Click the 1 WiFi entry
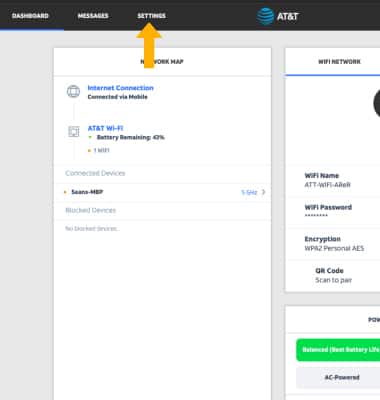The image size is (380, 400). 101,150
